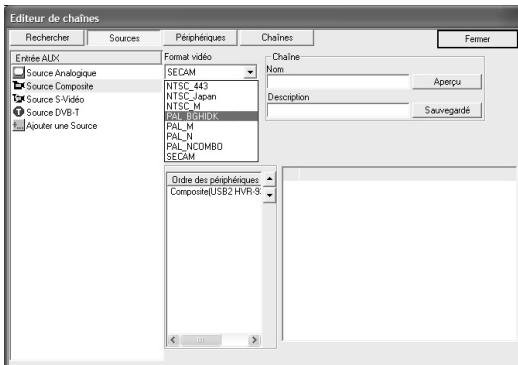Image resolution: width=518 pixels, height=365 pixels.
Task: Choose NTSC_M from the format list
Action: pyautogui.click(x=211, y=106)
